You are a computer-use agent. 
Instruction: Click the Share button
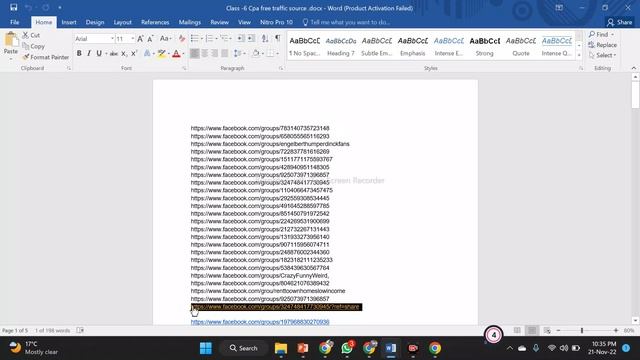[620, 22]
